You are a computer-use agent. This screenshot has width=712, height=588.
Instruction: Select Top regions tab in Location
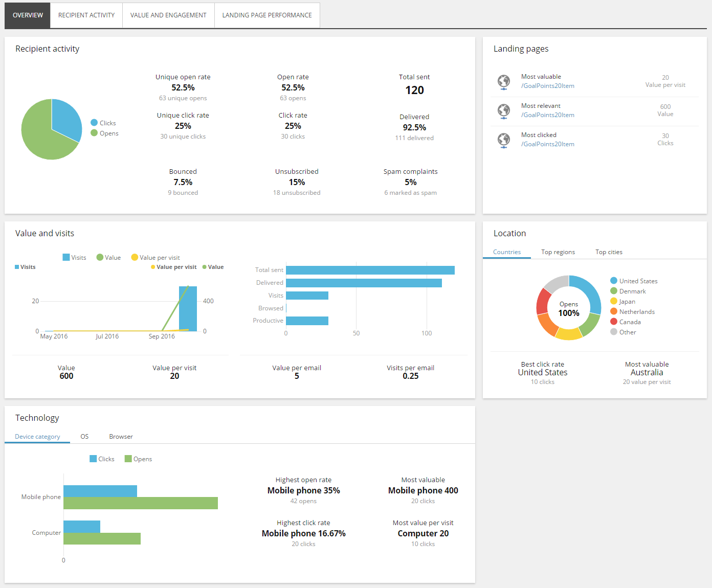(x=558, y=252)
